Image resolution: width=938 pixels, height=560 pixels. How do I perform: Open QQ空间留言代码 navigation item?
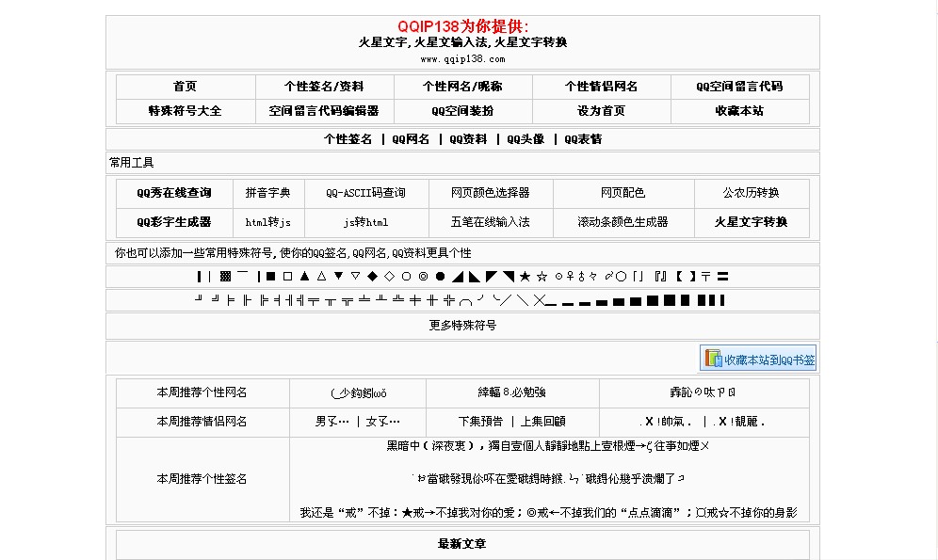[739, 86]
